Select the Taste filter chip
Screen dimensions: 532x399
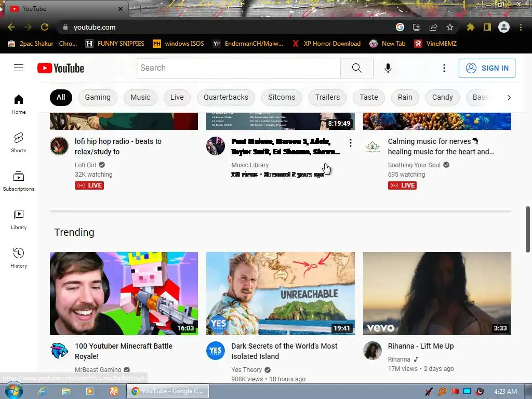coord(369,97)
